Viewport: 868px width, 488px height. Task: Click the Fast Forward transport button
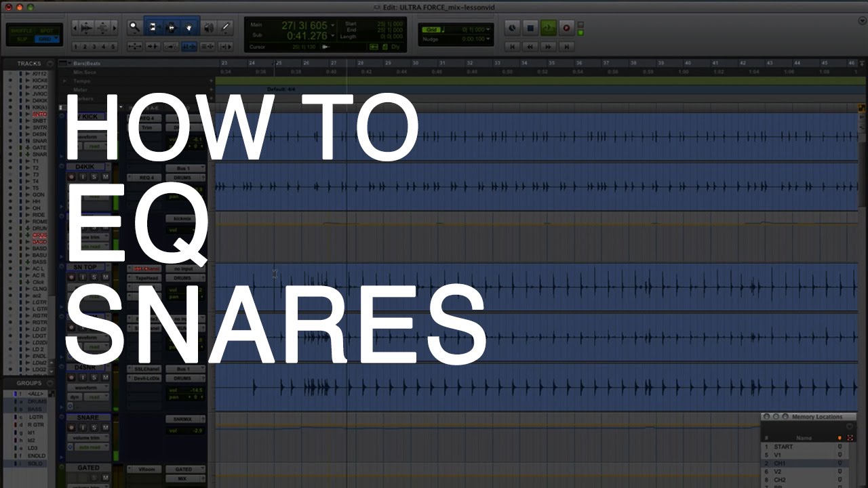[548, 47]
